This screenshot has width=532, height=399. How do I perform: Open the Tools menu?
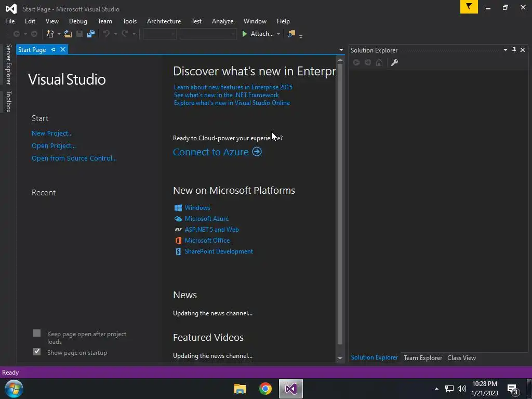coord(129,21)
